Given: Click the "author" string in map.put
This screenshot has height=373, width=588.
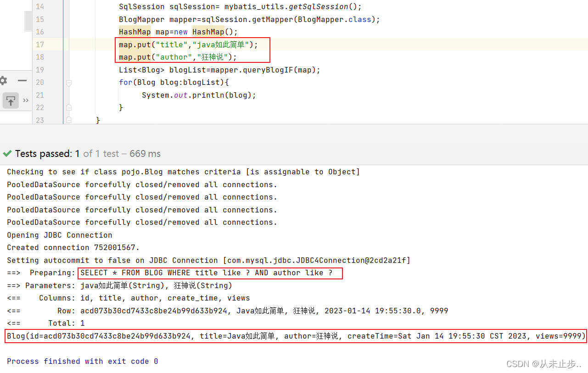Looking at the screenshot, I should click(x=174, y=57).
